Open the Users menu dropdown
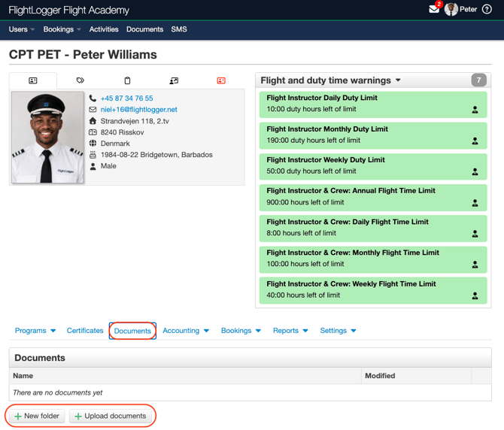The height and width of the screenshot is (430, 504). click(22, 29)
